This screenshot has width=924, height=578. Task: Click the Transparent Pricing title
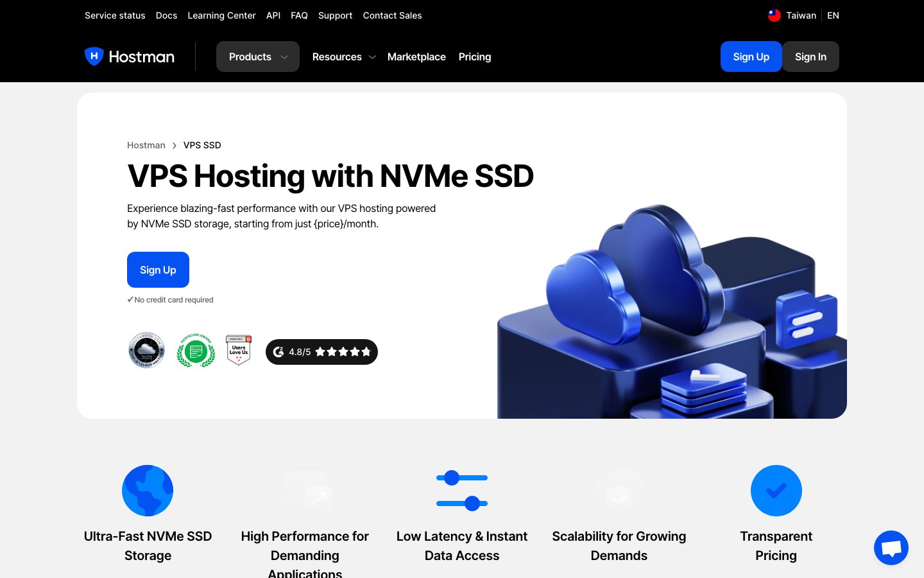[776, 546]
